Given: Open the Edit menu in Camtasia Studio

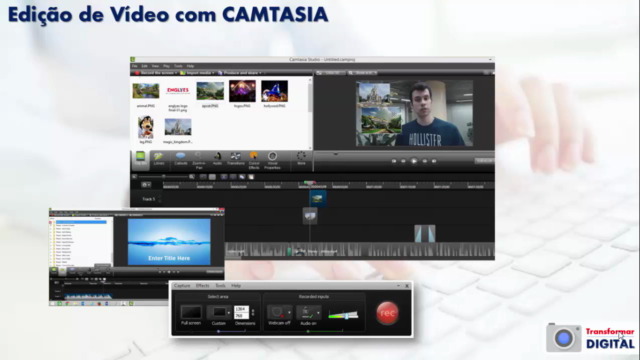Looking at the screenshot, I should [x=144, y=66].
